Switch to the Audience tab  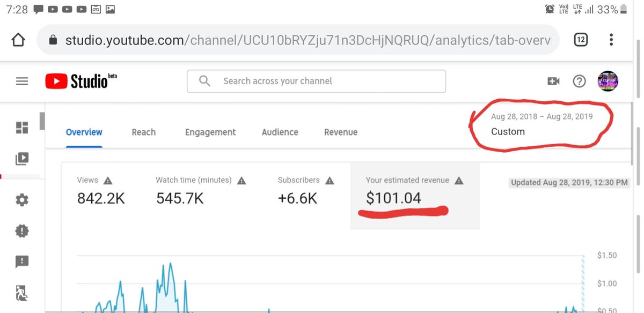280,132
